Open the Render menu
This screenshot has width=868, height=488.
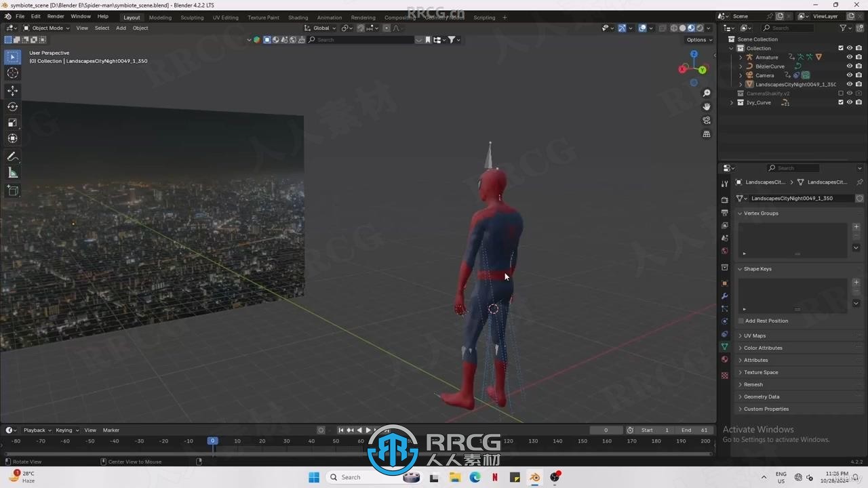(x=56, y=16)
